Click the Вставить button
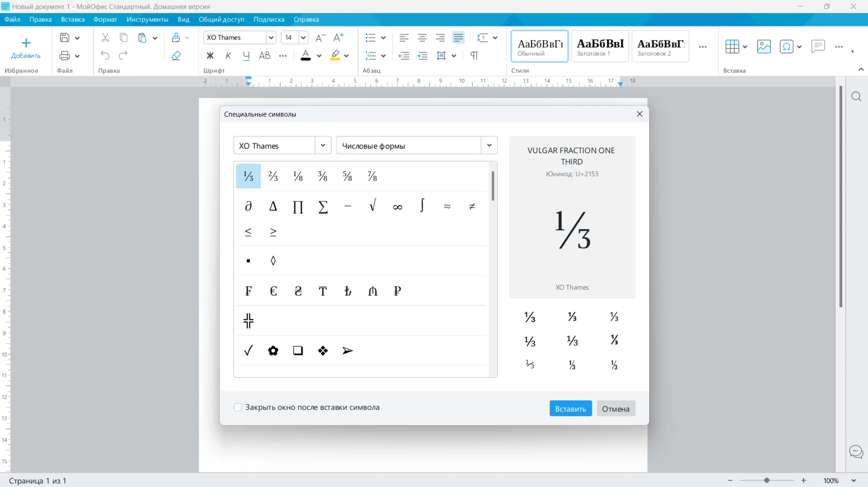 click(570, 409)
